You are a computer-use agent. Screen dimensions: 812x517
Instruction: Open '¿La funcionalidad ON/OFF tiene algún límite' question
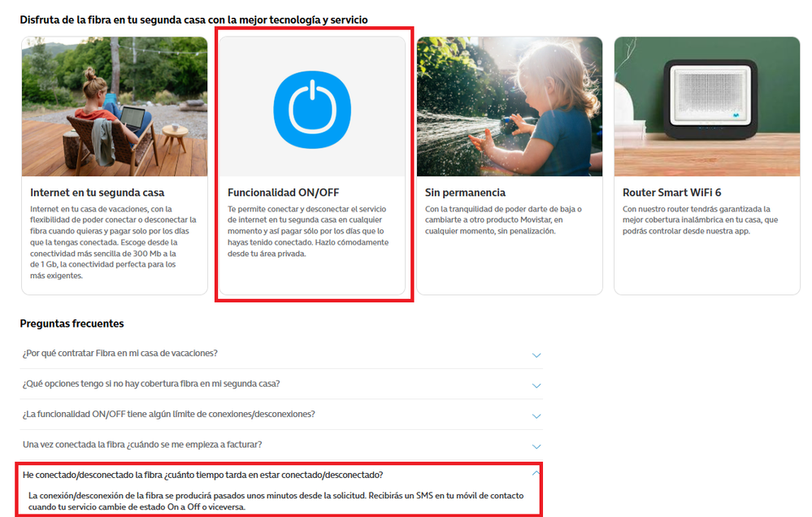[x=169, y=415]
